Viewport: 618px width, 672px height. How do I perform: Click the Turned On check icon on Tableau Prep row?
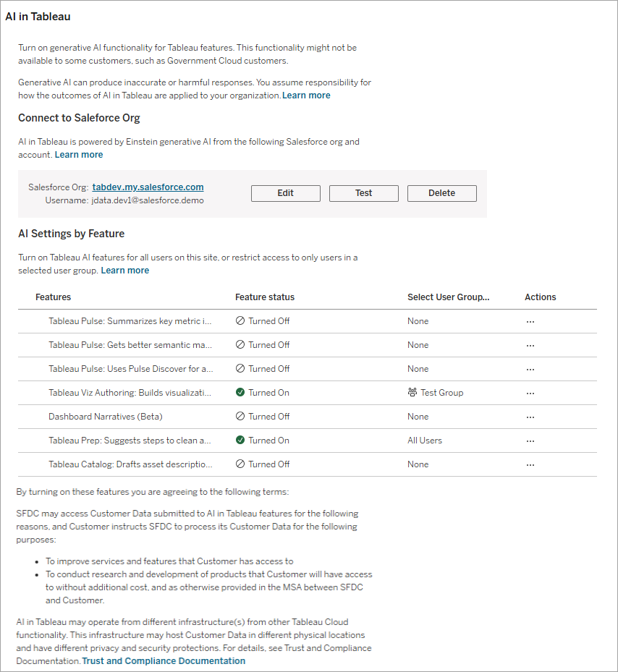pyautogui.click(x=241, y=440)
